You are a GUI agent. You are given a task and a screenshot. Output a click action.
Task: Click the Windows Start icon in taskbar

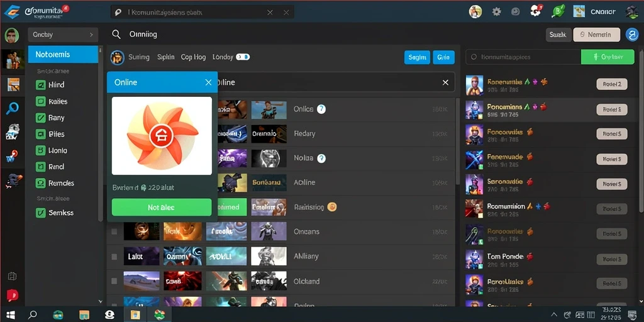[x=11, y=314]
